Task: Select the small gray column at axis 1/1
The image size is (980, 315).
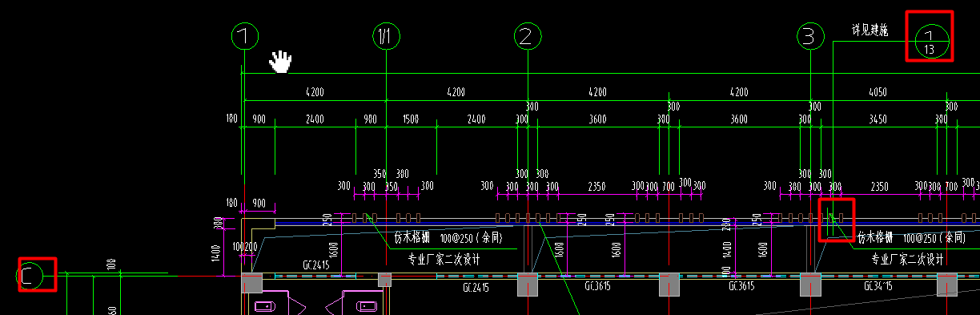Action: (x=384, y=280)
